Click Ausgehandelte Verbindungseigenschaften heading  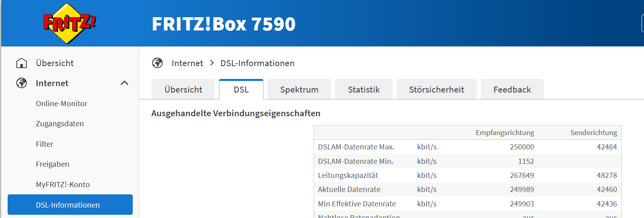(x=236, y=113)
